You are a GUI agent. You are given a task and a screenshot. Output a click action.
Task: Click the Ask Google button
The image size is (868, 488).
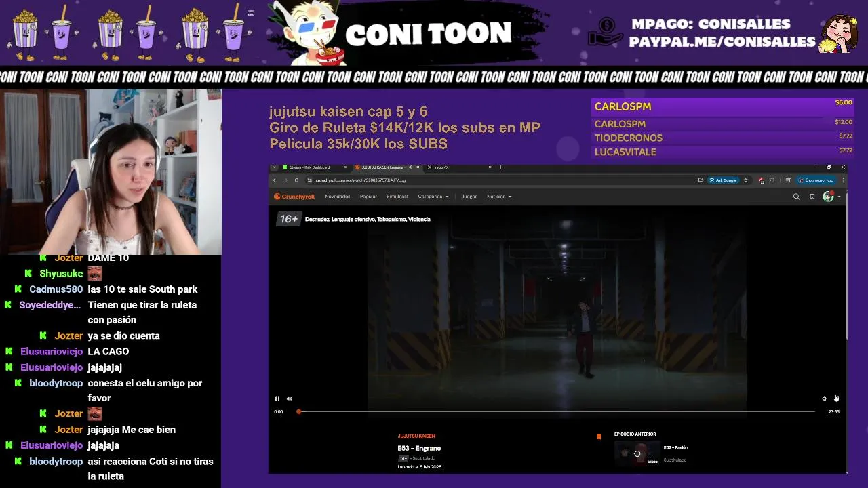pos(723,180)
